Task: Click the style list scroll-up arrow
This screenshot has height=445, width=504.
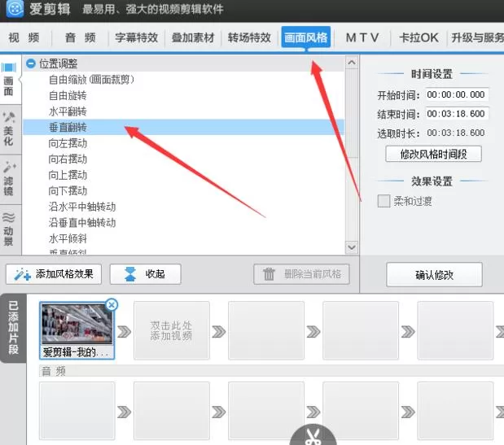Action: (x=352, y=63)
